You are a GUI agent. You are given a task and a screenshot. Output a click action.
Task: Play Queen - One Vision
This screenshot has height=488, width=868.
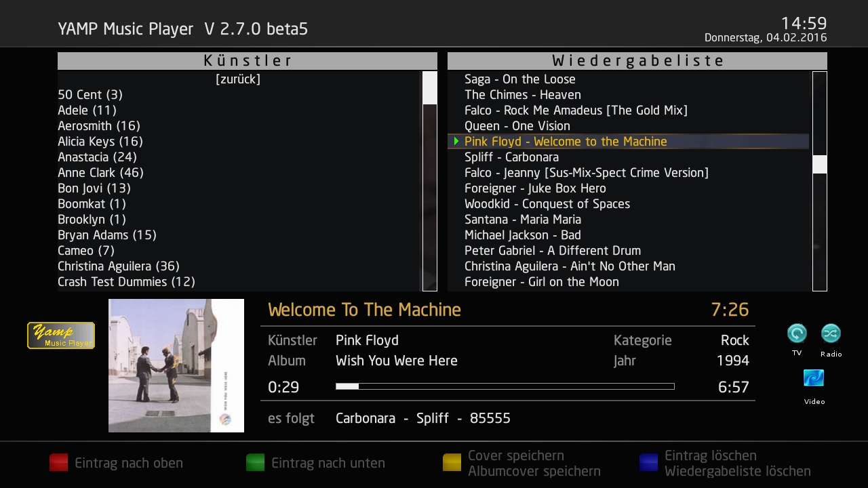[517, 126]
